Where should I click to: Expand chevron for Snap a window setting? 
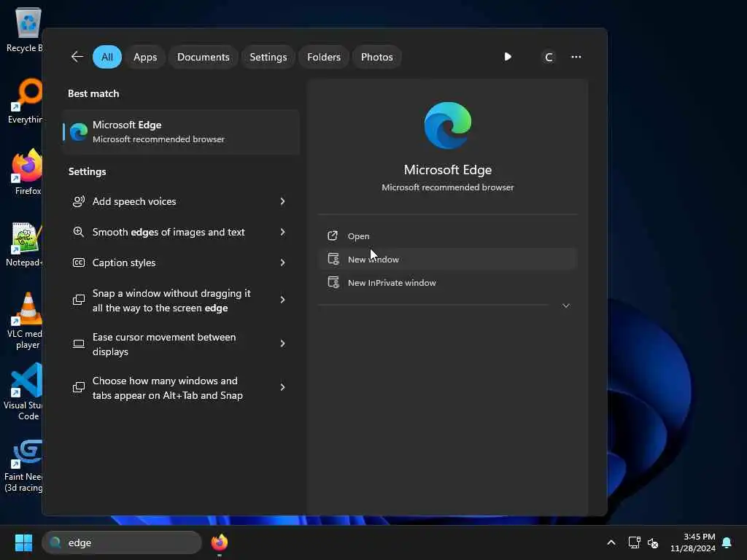(x=282, y=300)
